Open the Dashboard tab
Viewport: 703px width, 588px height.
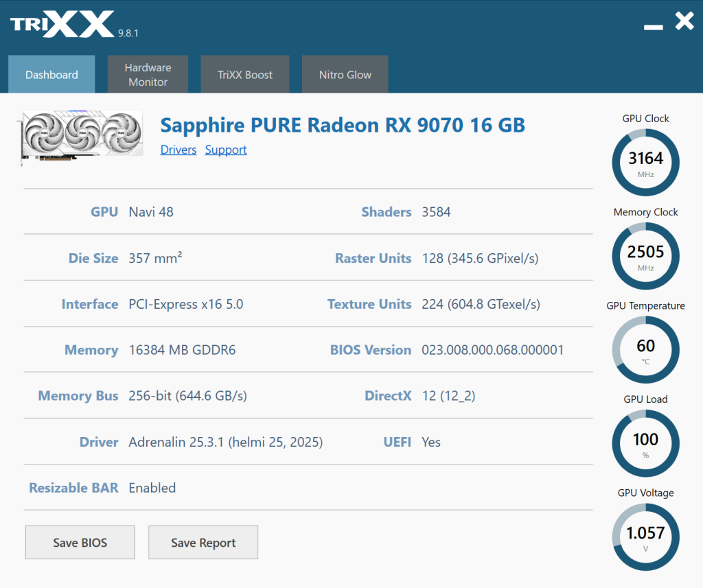51,74
